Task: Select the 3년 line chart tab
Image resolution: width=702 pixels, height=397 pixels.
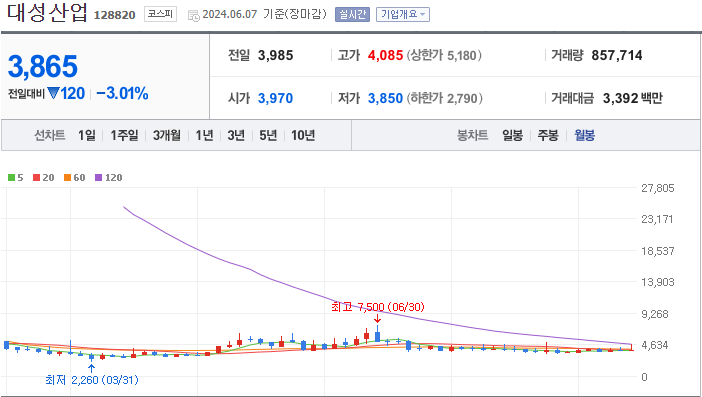Action: point(236,135)
